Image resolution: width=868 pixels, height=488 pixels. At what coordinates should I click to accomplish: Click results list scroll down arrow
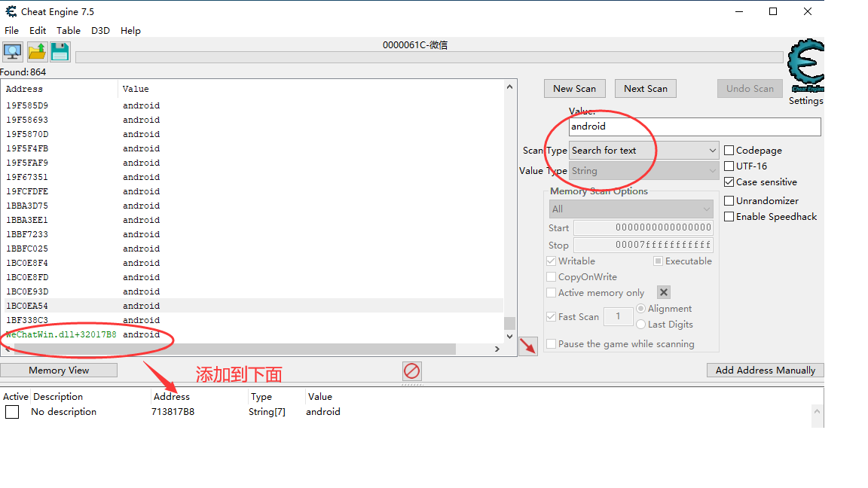point(509,337)
